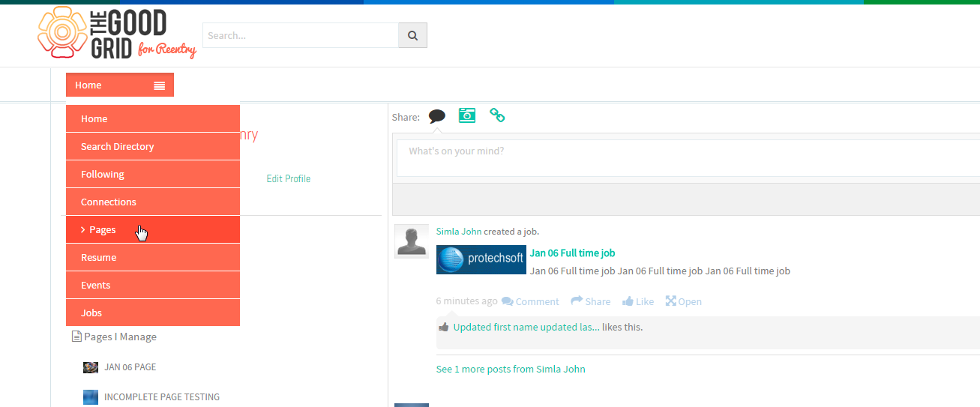Image resolution: width=980 pixels, height=407 pixels.
Task: Select the link share icon
Action: pos(497,115)
